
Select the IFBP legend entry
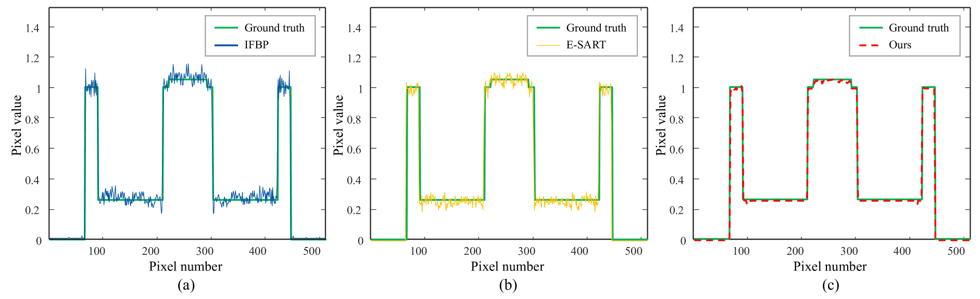[x=242, y=45]
